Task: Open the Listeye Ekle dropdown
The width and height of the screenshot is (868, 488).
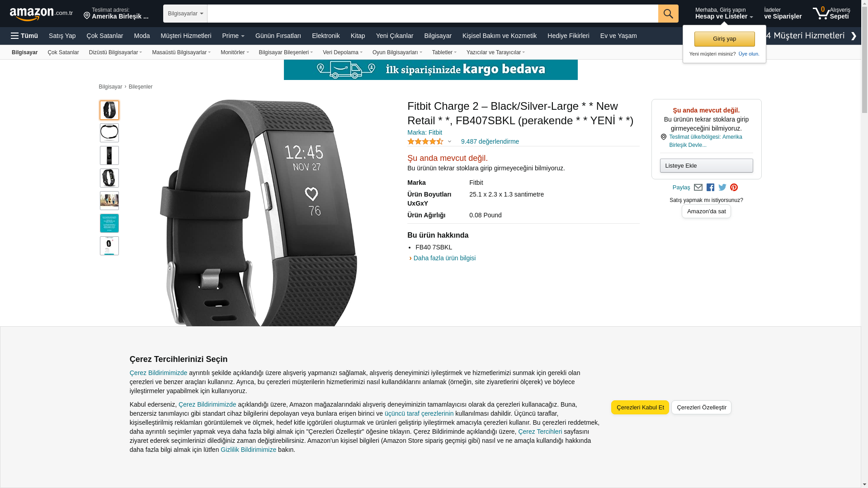Action: click(x=706, y=165)
